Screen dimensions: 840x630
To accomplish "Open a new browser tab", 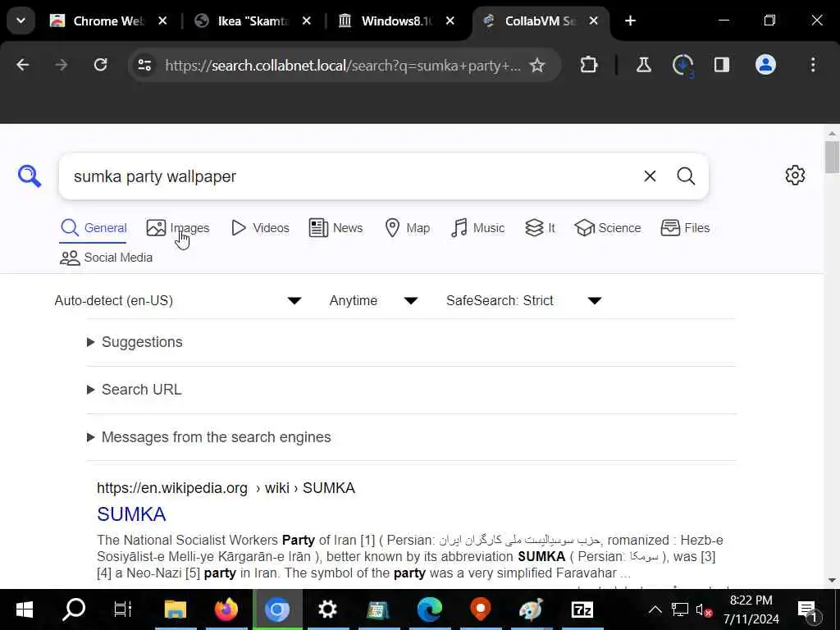I will [x=630, y=21].
